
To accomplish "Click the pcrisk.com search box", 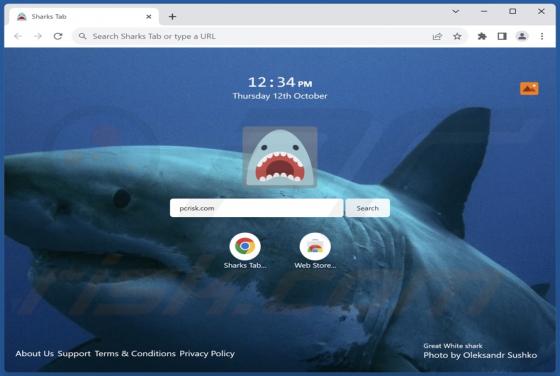I will pyautogui.click(x=256, y=208).
